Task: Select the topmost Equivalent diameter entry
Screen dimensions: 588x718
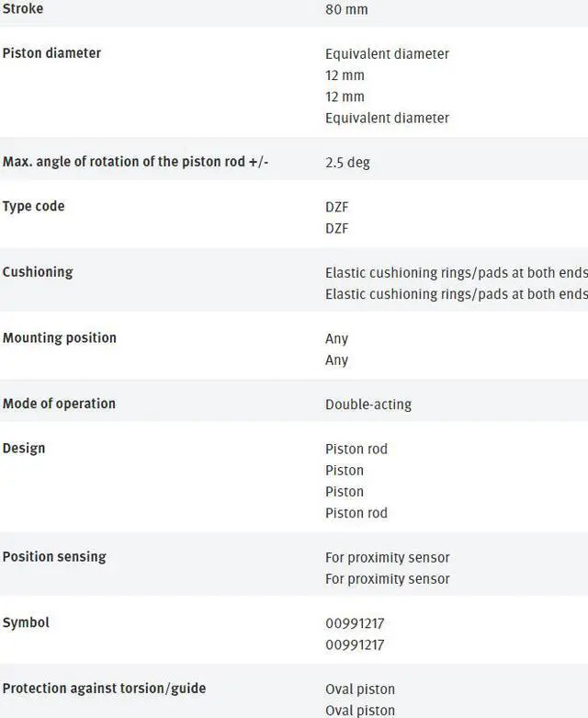Action: pos(387,54)
